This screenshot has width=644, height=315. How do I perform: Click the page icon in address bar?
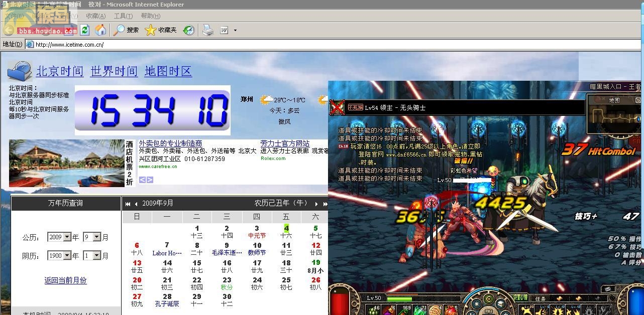[x=30, y=44]
